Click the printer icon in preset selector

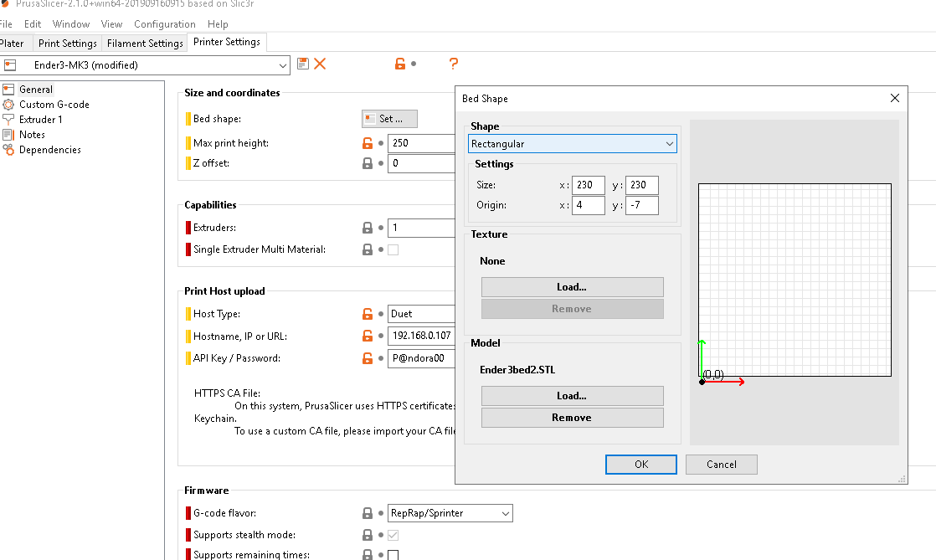point(10,65)
